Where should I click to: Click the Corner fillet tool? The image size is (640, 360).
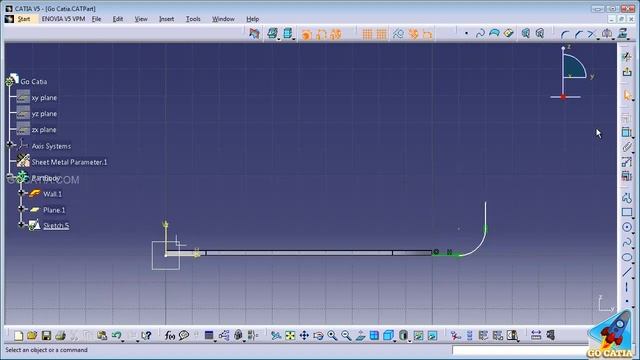click(565, 34)
